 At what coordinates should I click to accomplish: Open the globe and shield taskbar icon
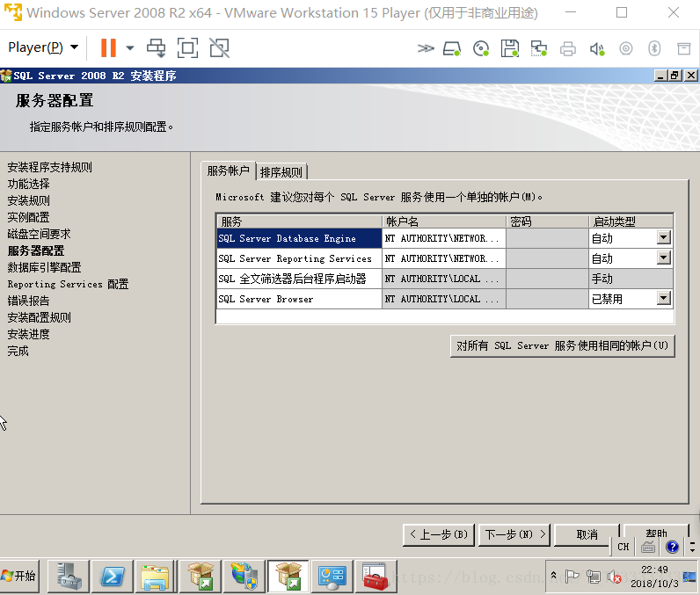tap(244, 576)
